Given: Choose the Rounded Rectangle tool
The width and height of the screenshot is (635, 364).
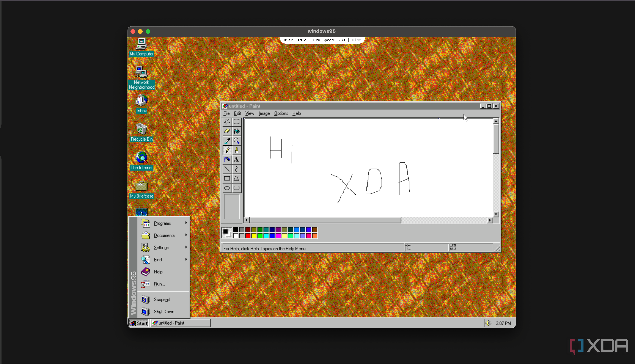Looking at the screenshot, I should click(x=236, y=188).
